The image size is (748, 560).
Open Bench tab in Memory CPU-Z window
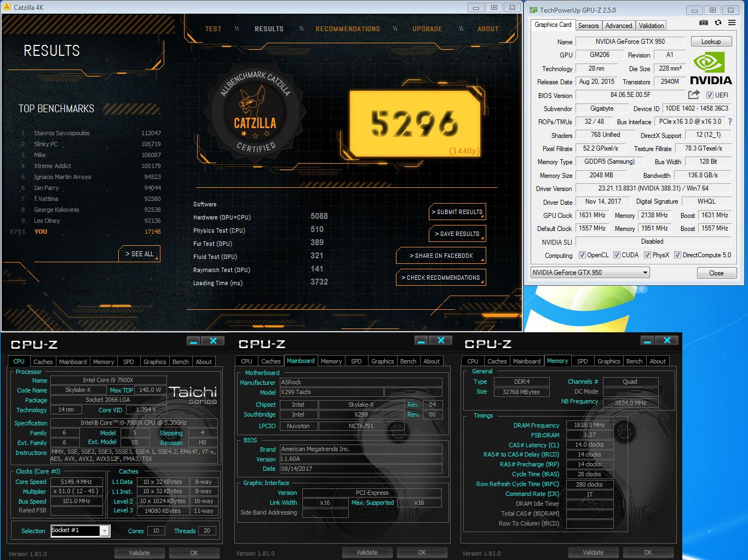[x=634, y=361]
